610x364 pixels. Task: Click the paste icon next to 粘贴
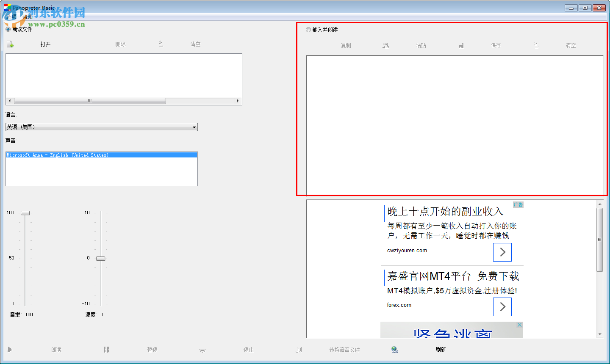pyautogui.click(x=386, y=45)
